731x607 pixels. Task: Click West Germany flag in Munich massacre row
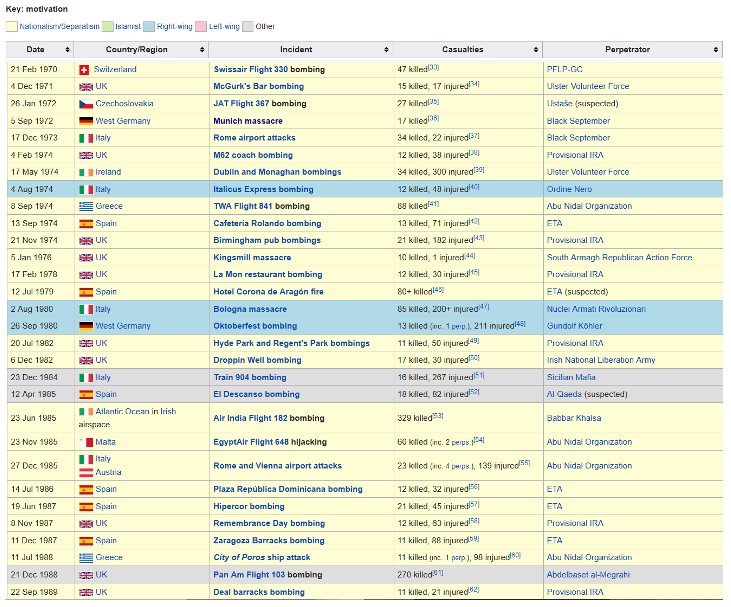pos(86,121)
